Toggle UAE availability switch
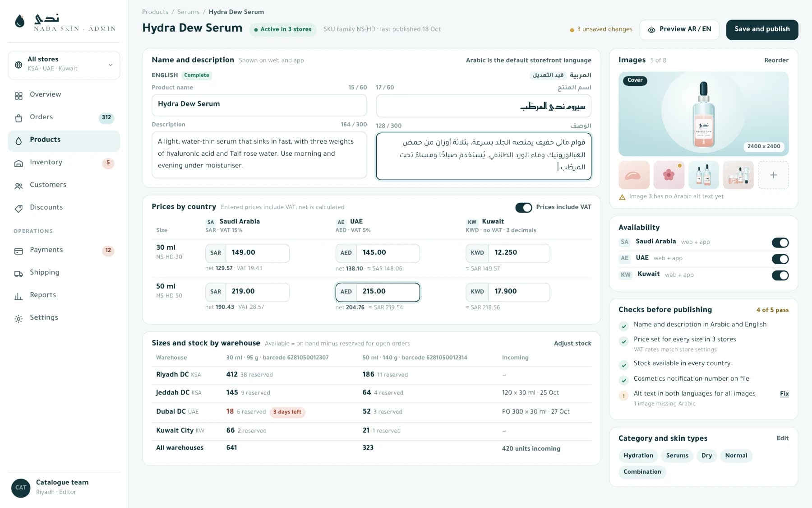This screenshot has height=508, width=812. pyautogui.click(x=780, y=259)
